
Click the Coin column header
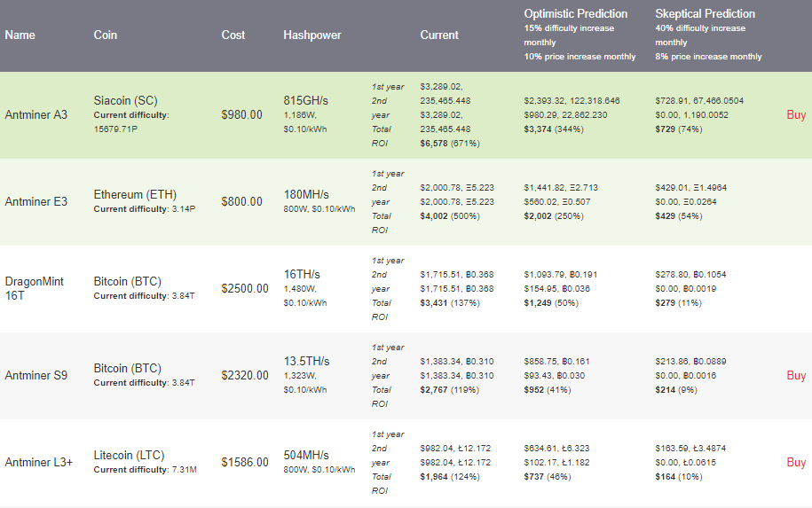pyautogui.click(x=106, y=35)
